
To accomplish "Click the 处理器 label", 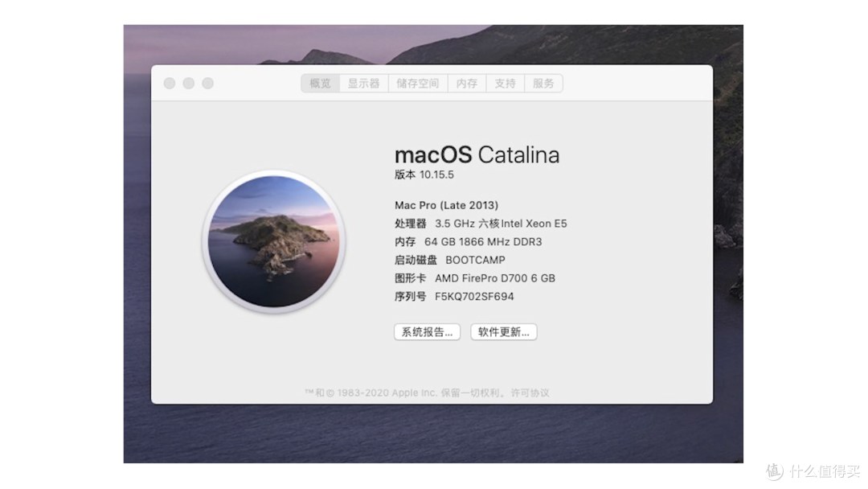I will [x=410, y=223].
